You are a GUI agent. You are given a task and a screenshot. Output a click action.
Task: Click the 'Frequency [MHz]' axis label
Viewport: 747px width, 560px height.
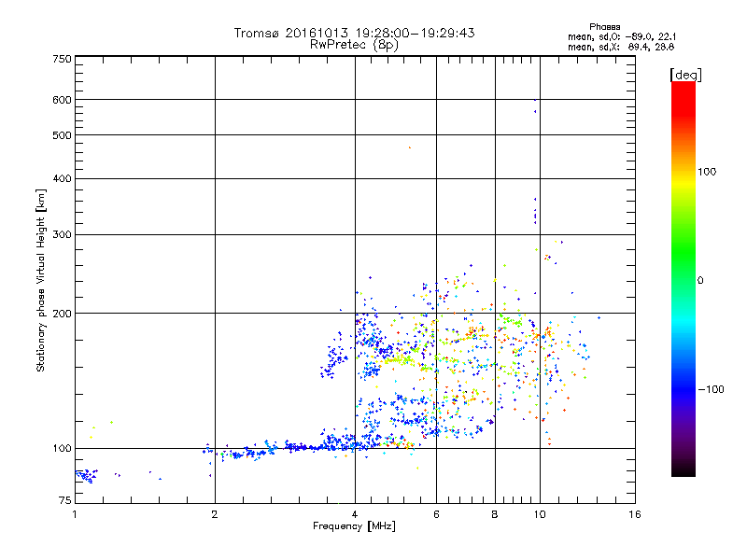tap(354, 526)
